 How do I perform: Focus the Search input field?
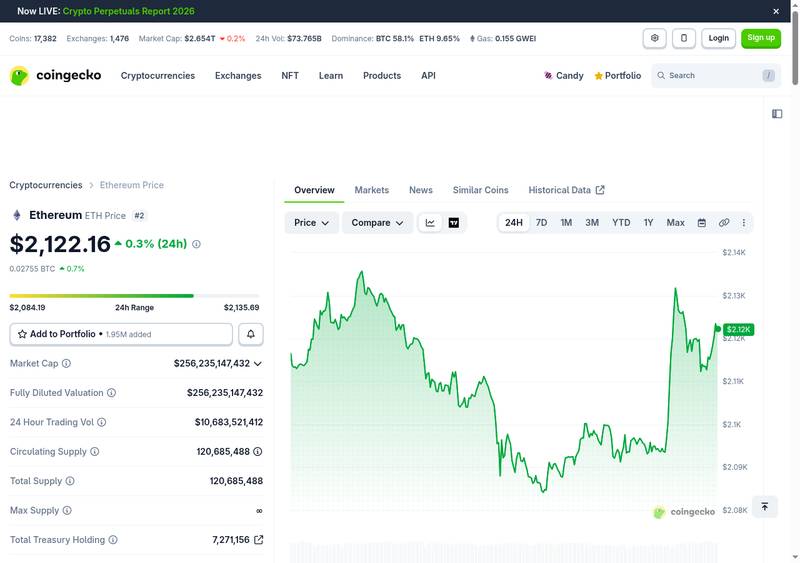point(716,76)
